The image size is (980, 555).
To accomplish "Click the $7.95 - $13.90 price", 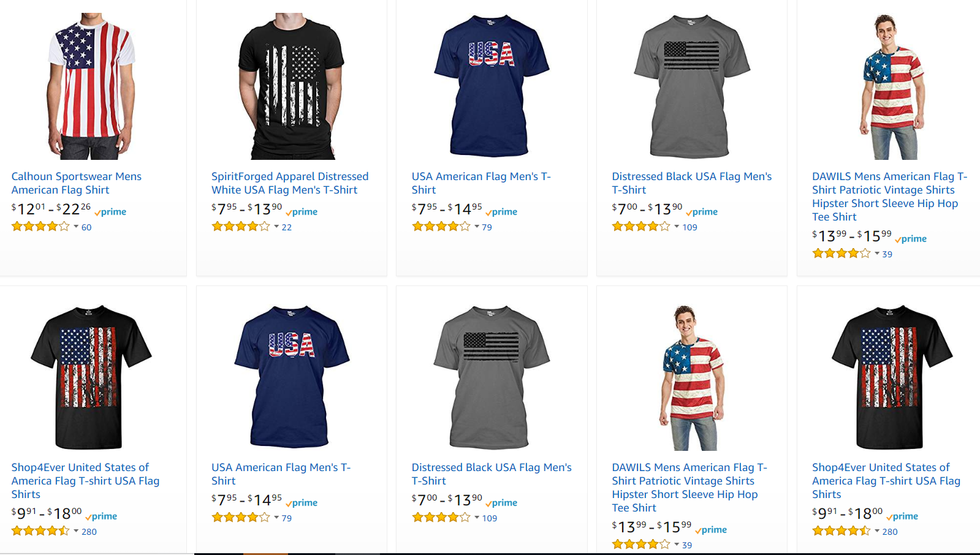I will point(246,210).
